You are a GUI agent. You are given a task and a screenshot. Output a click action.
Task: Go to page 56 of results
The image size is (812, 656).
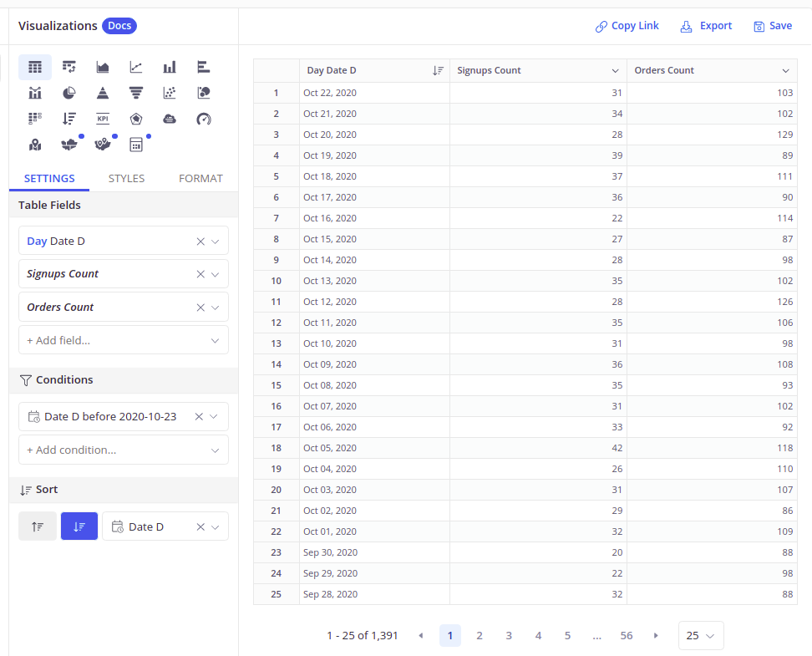tap(626, 636)
